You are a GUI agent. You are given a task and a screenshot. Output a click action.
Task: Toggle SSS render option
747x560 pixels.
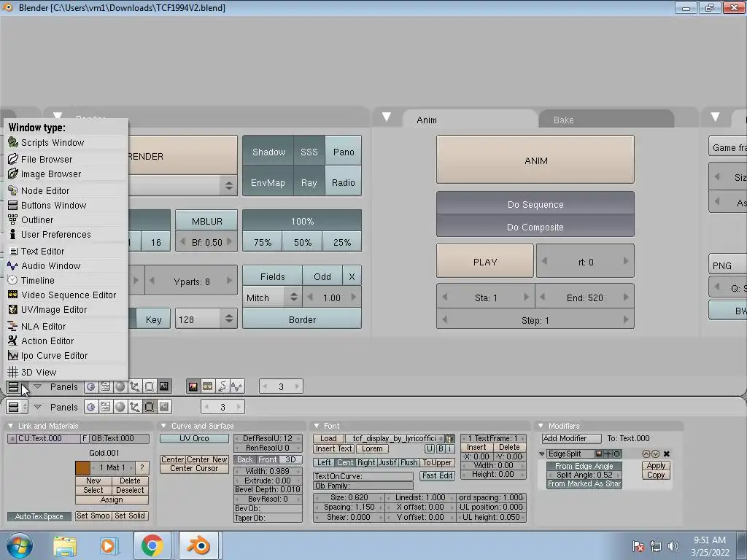309,152
